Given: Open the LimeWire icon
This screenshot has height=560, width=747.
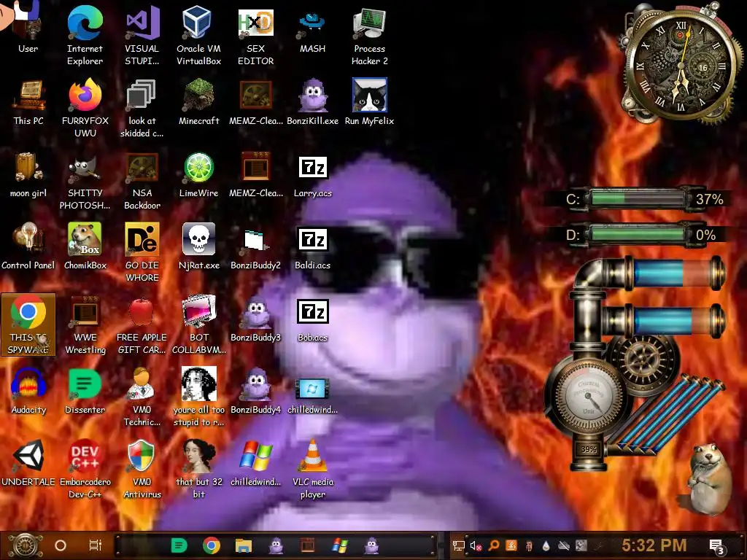Looking at the screenshot, I should [x=198, y=174].
